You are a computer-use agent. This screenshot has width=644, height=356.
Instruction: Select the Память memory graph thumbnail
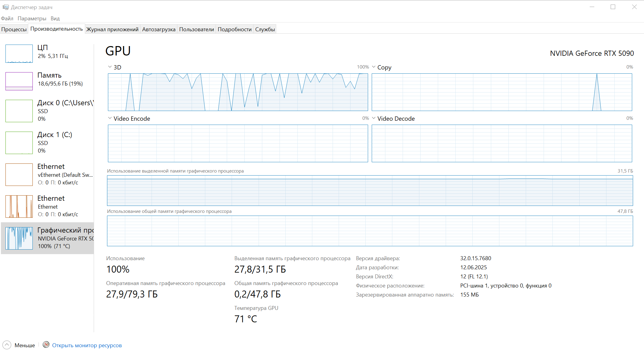(19, 81)
